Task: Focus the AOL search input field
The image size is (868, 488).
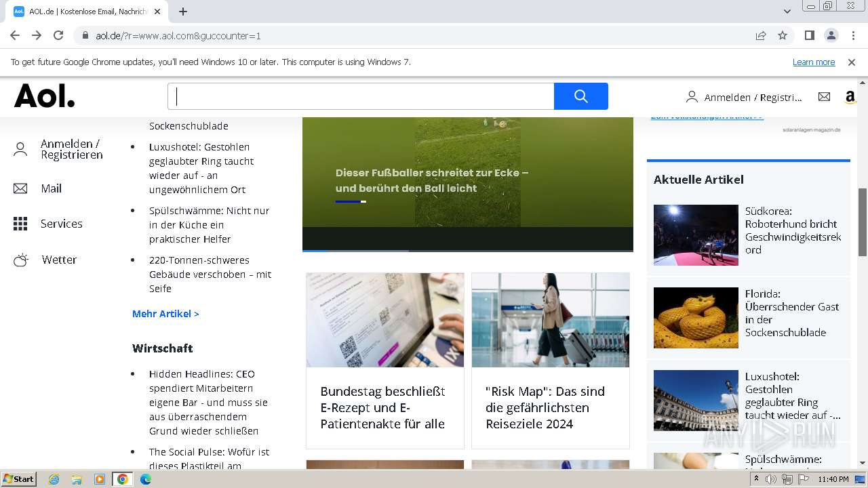Action: [x=361, y=96]
